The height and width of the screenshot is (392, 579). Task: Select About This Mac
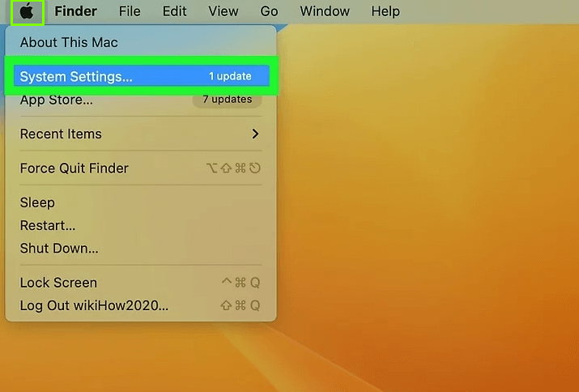141,42
